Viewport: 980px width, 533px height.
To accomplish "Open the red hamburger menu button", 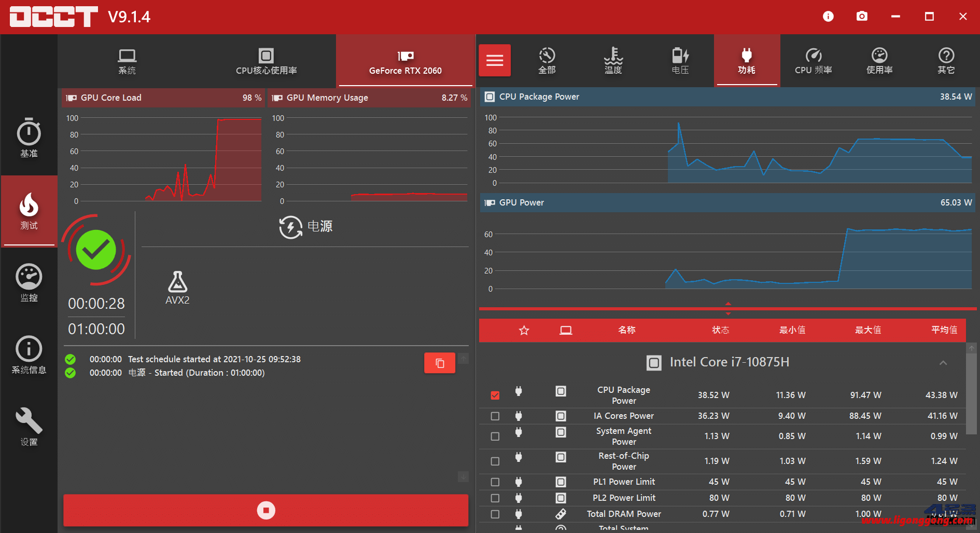I will click(495, 61).
